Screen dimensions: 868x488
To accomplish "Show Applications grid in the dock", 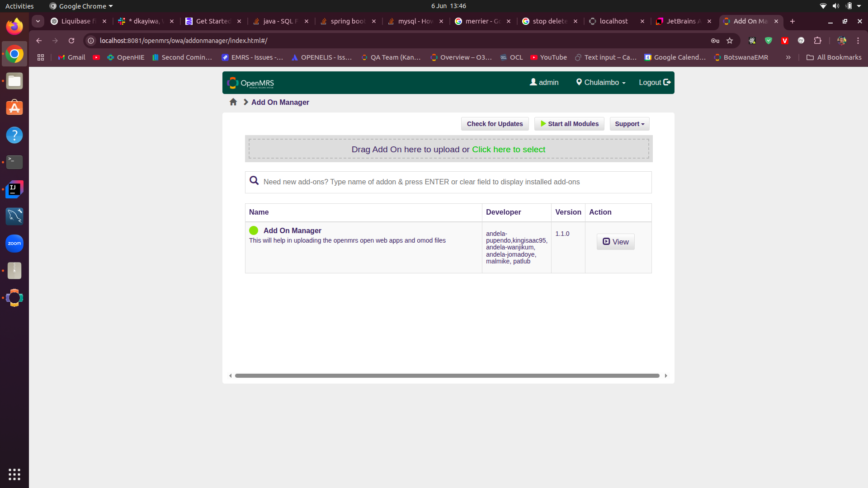I will tap(14, 474).
